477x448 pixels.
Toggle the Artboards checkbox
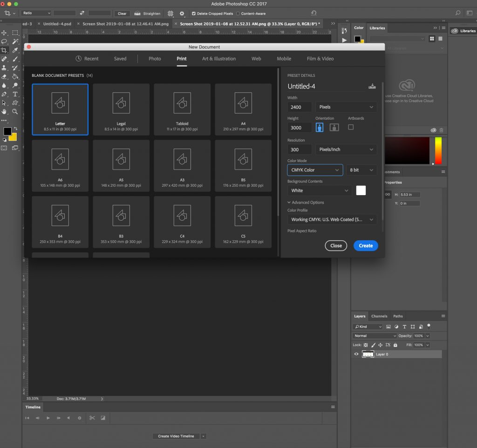pos(352,127)
